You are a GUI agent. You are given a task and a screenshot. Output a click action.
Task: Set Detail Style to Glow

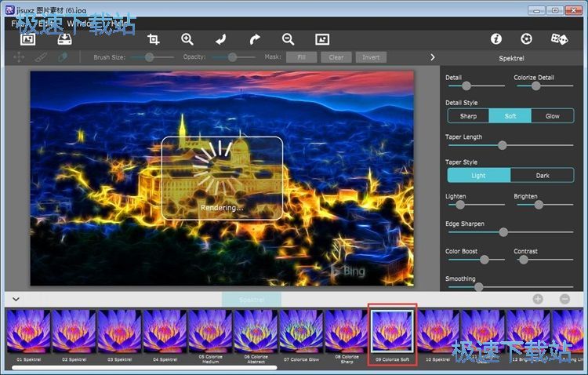click(x=552, y=116)
